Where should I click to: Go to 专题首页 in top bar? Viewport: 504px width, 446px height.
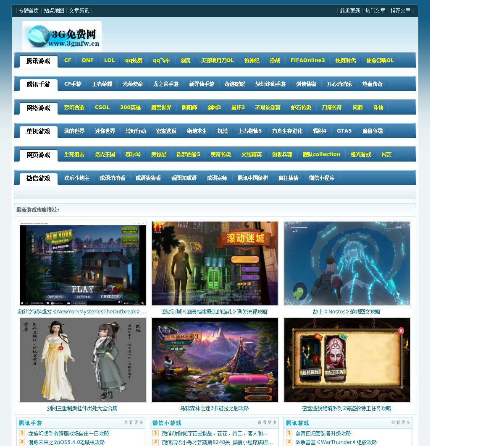click(29, 10)
